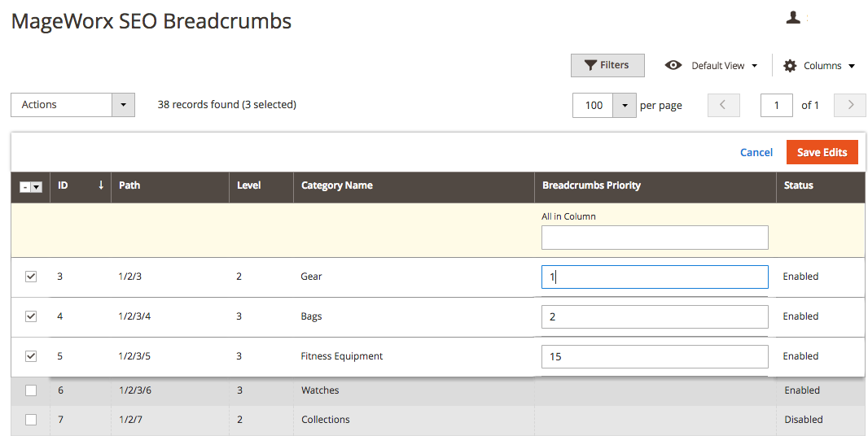Screen dimensions: 868x436
Task: Check the Collections row checkbox
Action: click(x=31, y=420)
